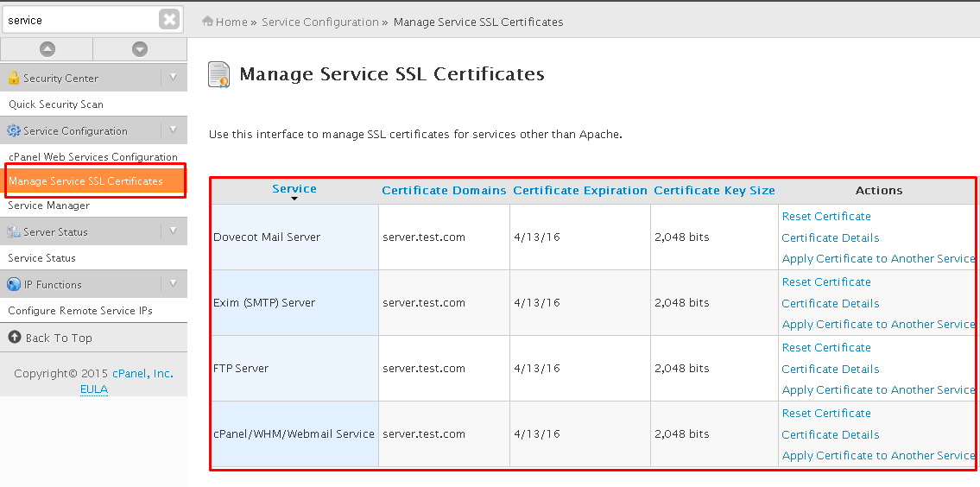Click the cPanel/WHM/Webmail Service cell
The height and width of the screenshot is (487, 980).
[x=295, y=433]
